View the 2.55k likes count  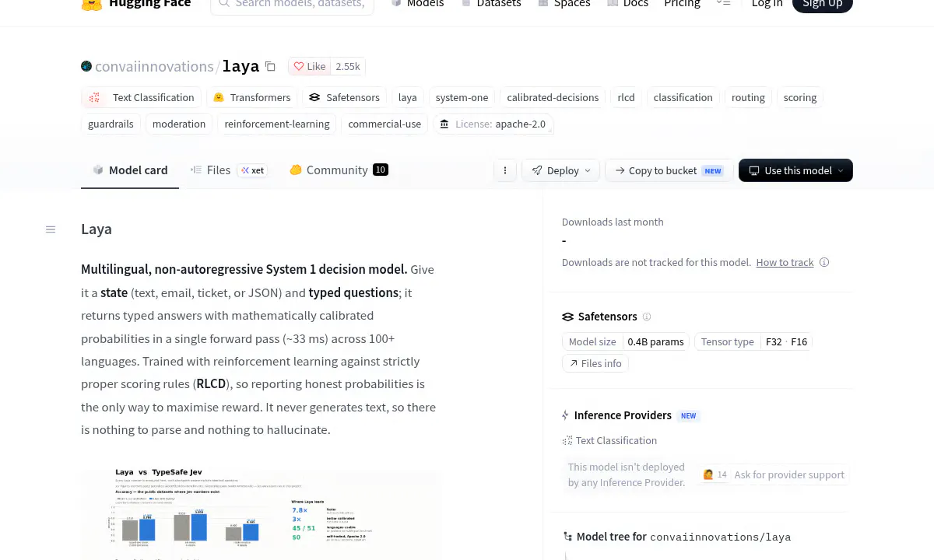click(x=348, y=67)
